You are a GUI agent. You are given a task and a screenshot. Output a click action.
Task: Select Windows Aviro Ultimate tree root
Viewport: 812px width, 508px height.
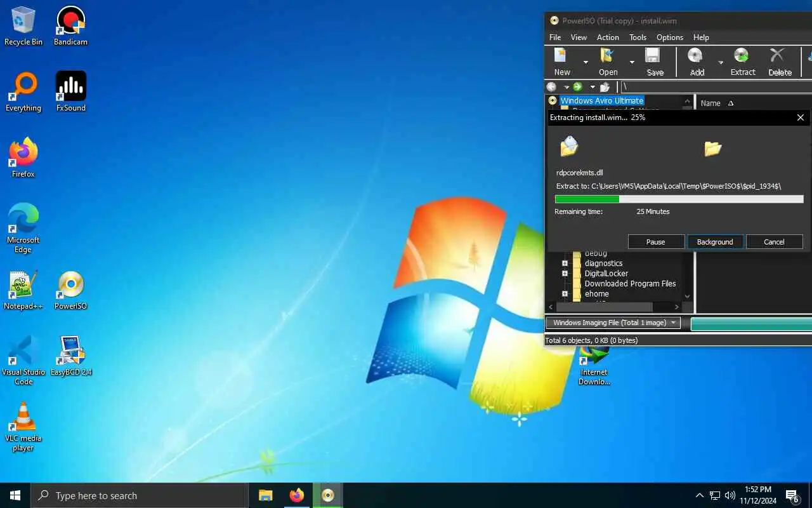tap(602, 101)
